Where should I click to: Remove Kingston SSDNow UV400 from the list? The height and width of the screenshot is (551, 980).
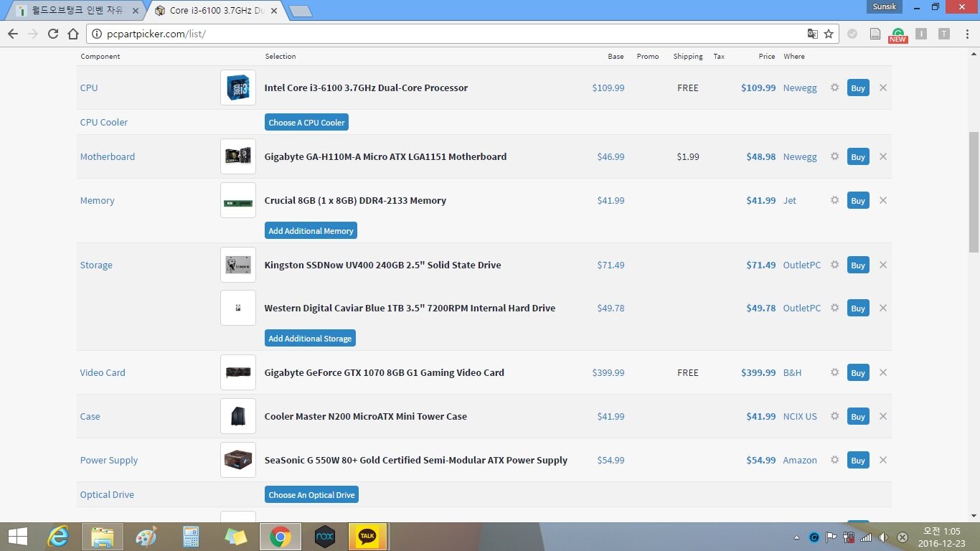(883, 265)
